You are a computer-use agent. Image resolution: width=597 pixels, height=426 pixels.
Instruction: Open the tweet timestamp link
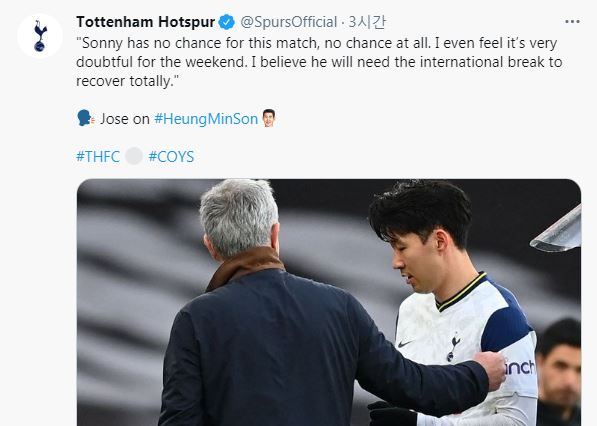point(367,22)
